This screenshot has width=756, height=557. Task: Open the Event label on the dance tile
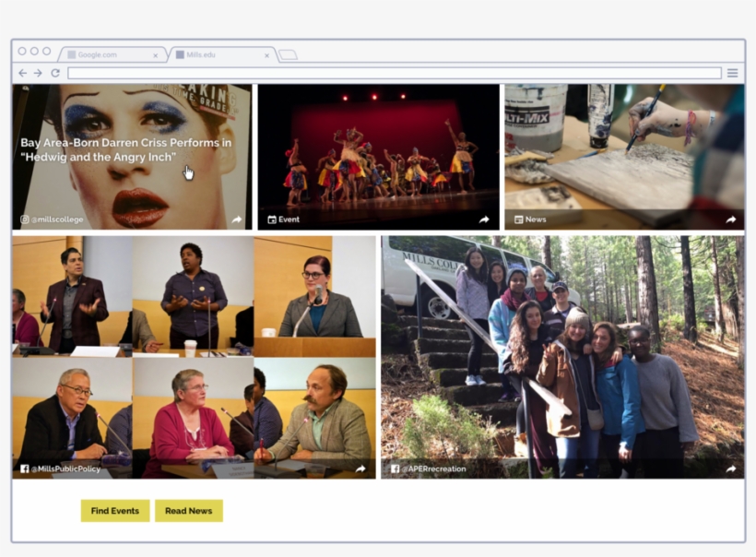(x=284, y=219)
